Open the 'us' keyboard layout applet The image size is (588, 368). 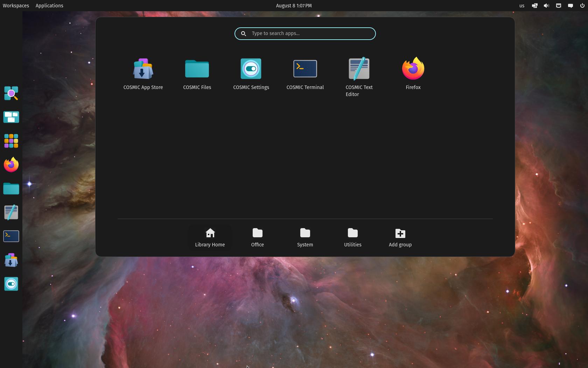click(522, 6)
